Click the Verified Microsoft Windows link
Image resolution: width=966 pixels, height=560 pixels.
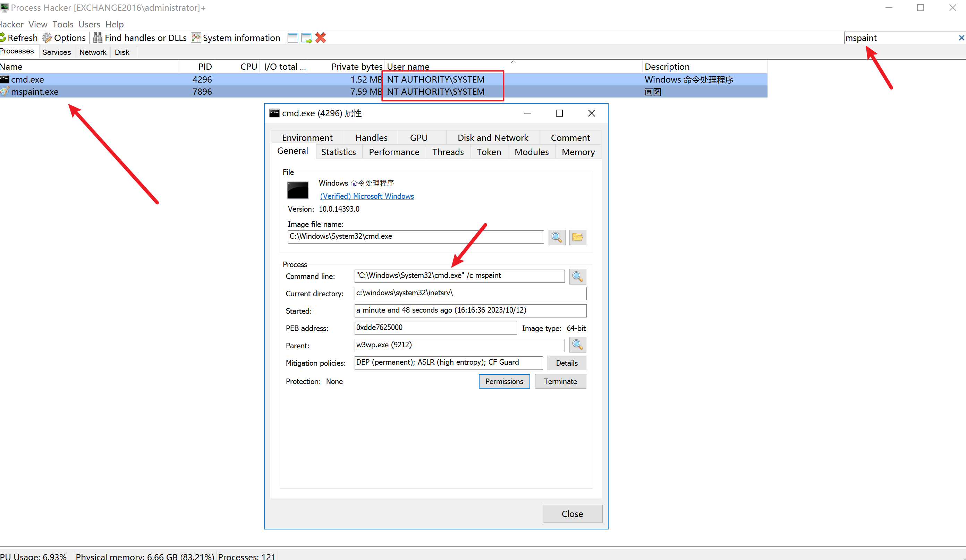[367, 196]
